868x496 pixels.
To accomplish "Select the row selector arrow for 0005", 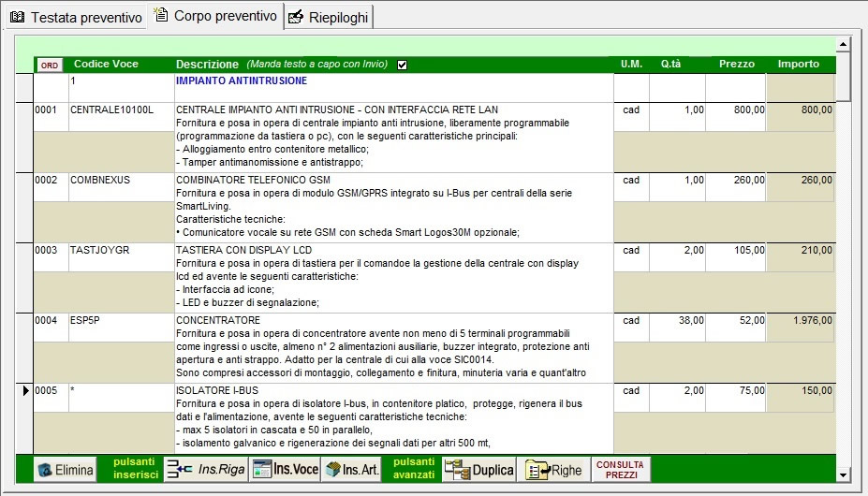I will (x=25, y=391).
